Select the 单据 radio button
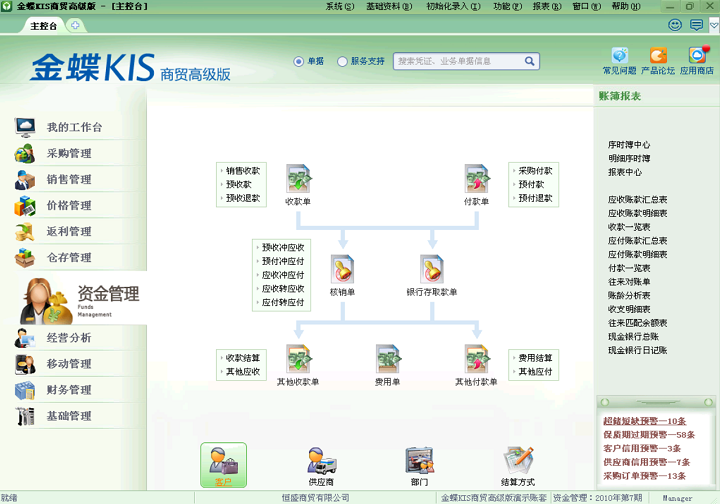Viewport: 720px width, 504px height. point(299,62)
